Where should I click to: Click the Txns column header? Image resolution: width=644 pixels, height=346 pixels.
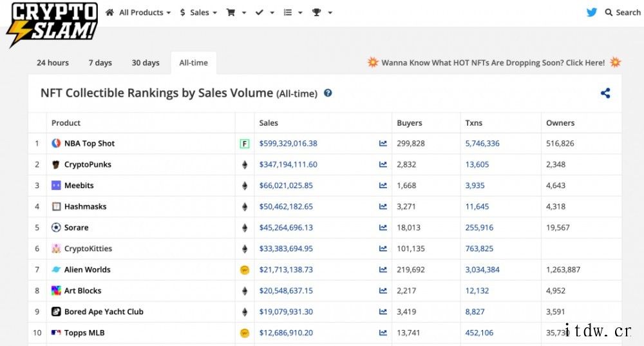click(x=474, y=123)
